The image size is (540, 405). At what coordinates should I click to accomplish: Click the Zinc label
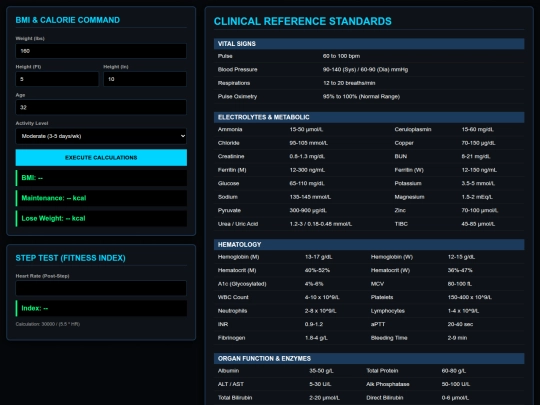(400, 210)
